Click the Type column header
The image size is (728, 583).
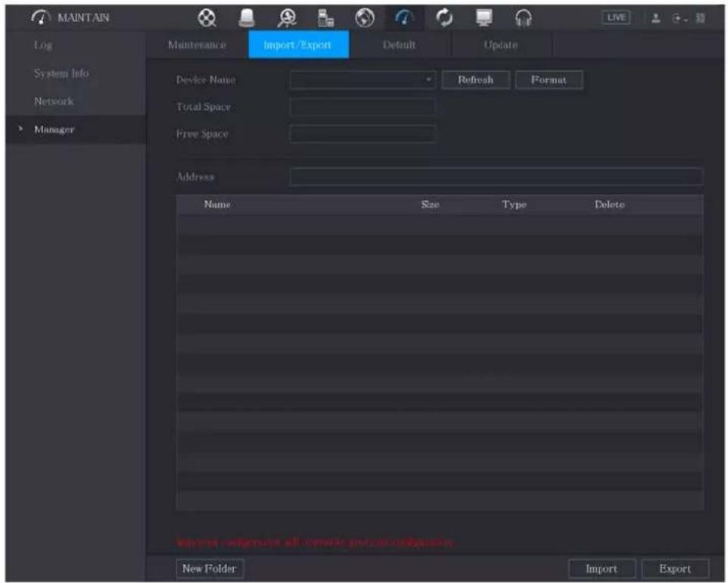pyautogui.click(x=514, y=204)
